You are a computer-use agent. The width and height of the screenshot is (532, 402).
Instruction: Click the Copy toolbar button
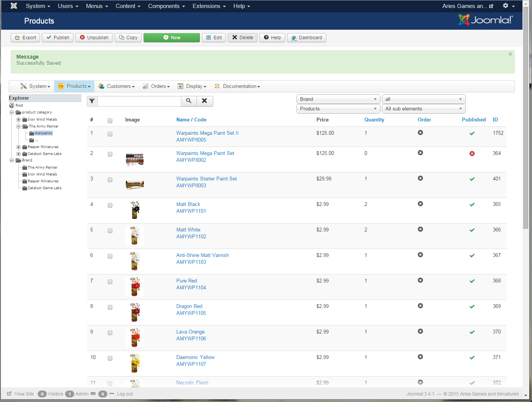128,38
